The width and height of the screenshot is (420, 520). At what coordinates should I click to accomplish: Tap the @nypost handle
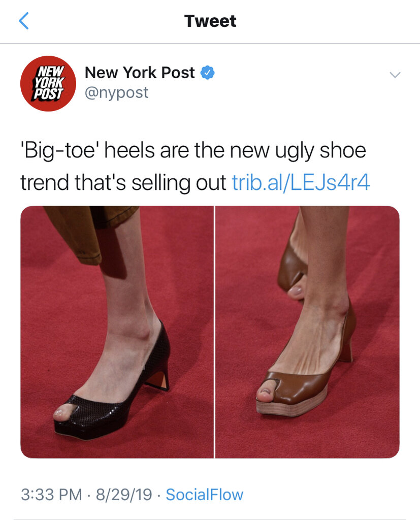116,93
